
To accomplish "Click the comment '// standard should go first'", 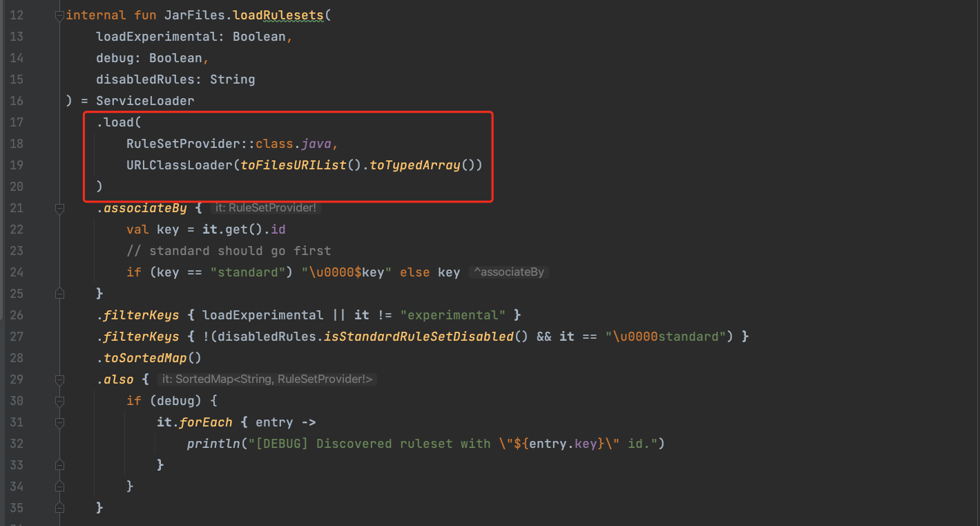I will 229,251.
